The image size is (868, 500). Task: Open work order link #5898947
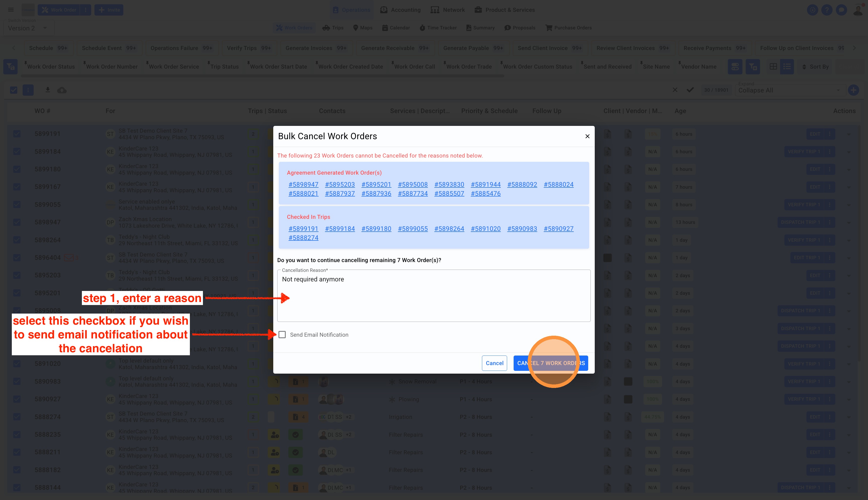tap(303, 184)
